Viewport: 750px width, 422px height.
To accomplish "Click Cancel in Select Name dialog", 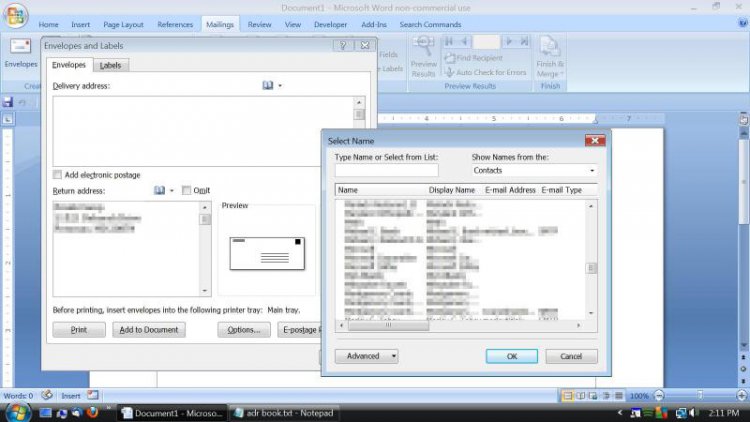I will [x=571, y=356].
